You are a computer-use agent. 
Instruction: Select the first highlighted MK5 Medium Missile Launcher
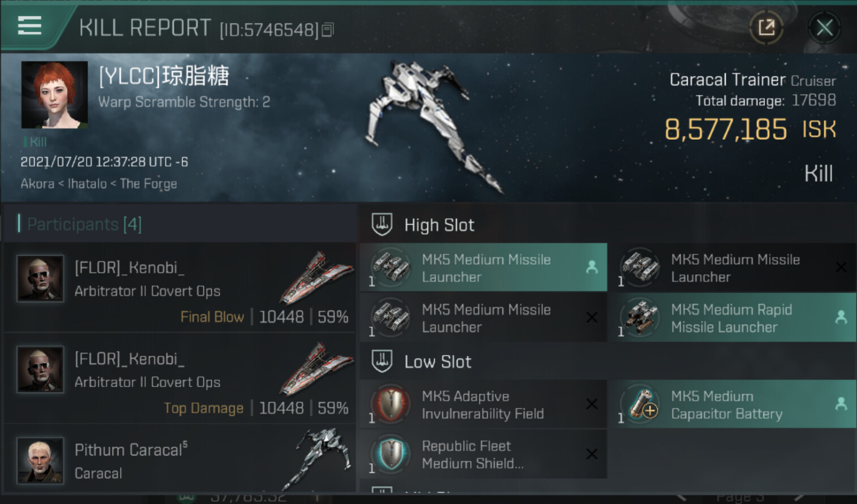pos(483,268)
